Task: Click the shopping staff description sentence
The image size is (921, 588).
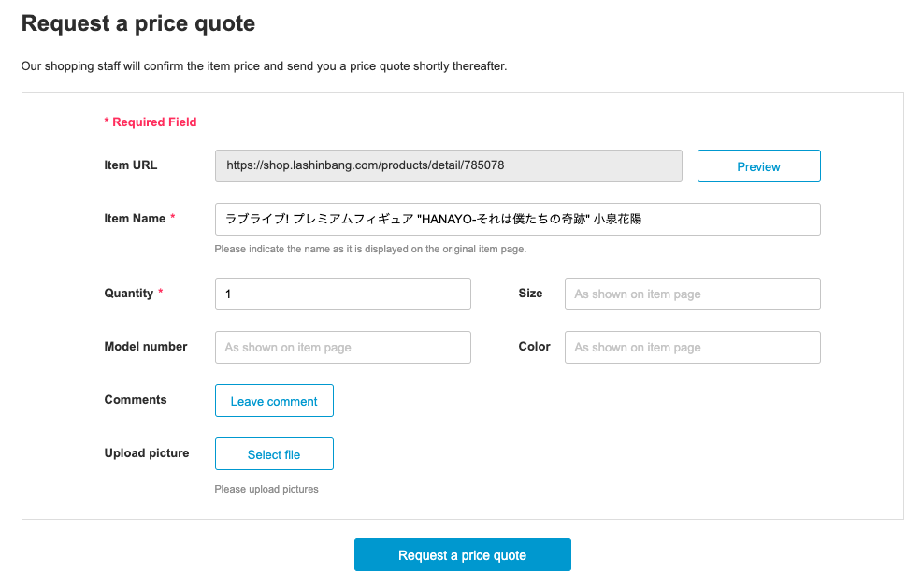Action: pyautogui.click(x=264, y=65)
